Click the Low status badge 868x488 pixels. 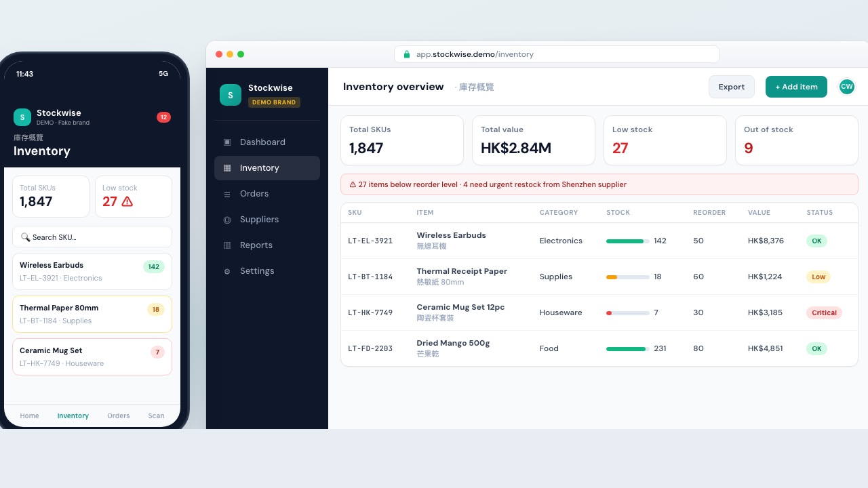[818, 277]
